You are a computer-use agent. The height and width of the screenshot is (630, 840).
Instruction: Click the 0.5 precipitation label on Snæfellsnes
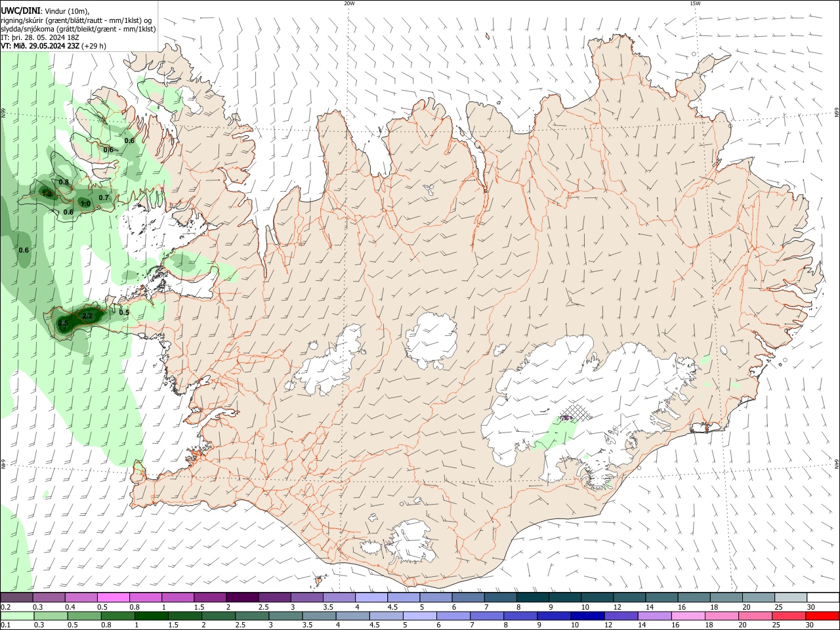click(124, 312)
